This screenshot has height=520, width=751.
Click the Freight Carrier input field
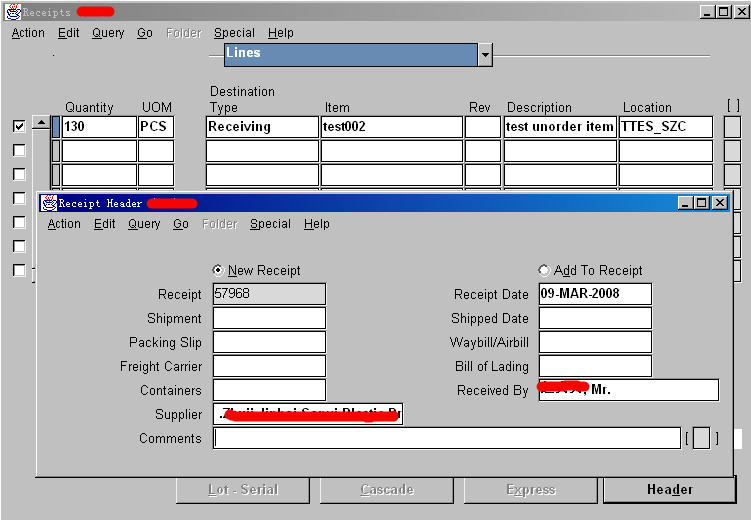pos(269,366)
